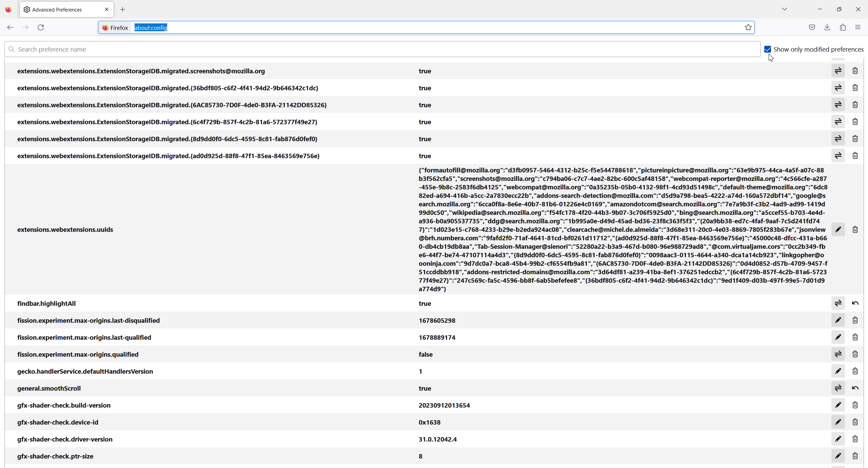Screen dimensions: 868x468
Task: Uncheck Show only modified preferences
Action: pyautogui.click(x=768, y=49)
